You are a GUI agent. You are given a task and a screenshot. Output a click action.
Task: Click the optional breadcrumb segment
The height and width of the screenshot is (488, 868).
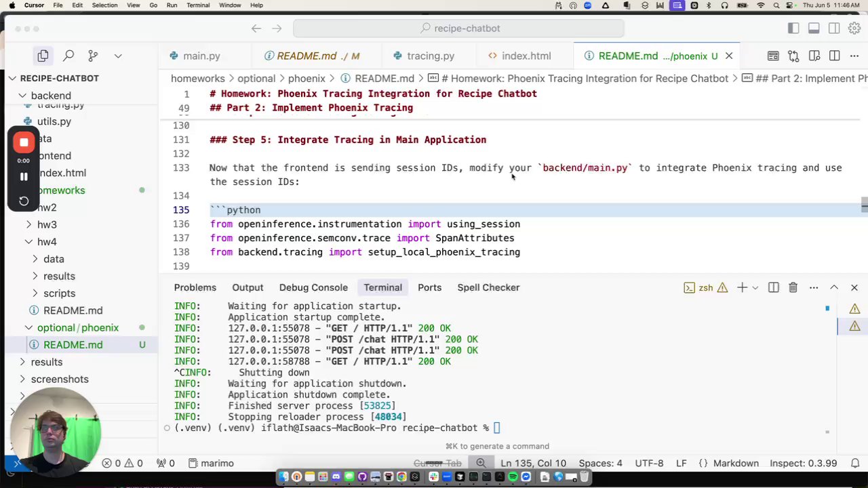tap(256, 79)
